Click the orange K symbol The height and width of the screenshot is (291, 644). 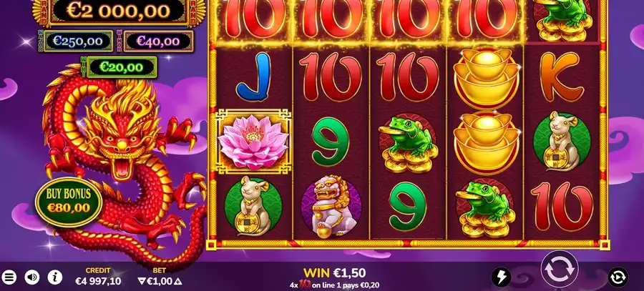pyautogui.click(x=562, y=77)
